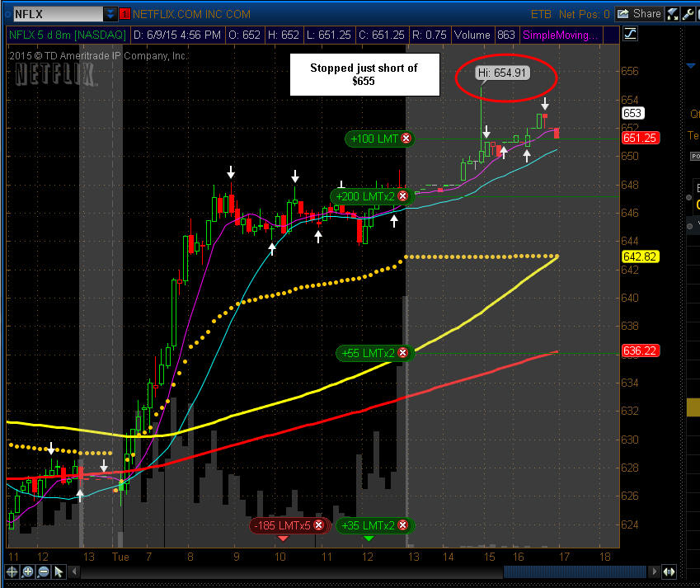Viewport: 700px width, 588px height.
Task: Click the expand time axis double-arrow icon
Action: [669, 572]
